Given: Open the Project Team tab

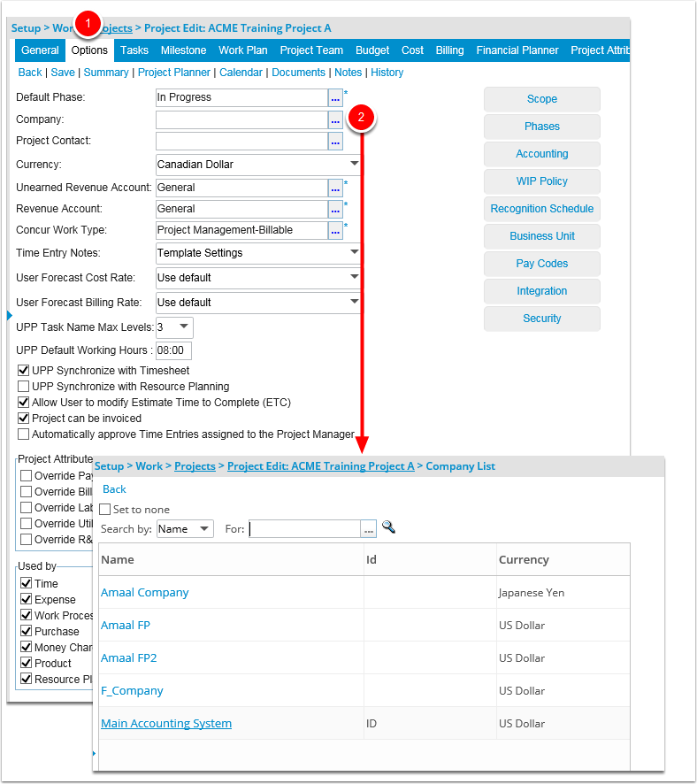Looking at the screenshot, I should tap(311, 50).
